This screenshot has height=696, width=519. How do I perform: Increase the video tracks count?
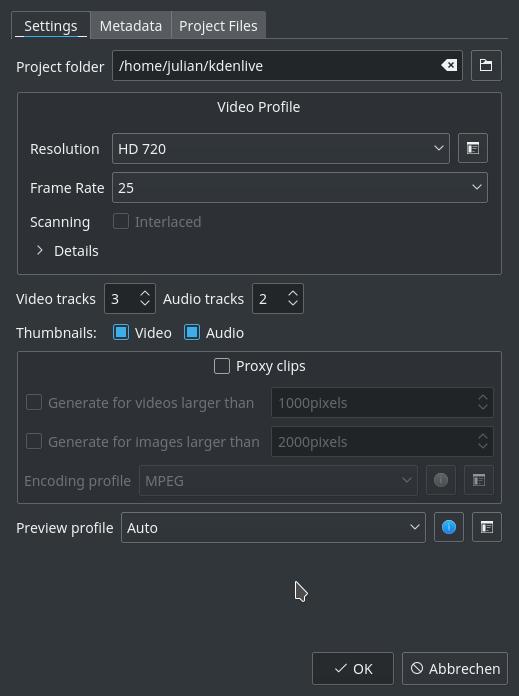click(x=145, y=293)
